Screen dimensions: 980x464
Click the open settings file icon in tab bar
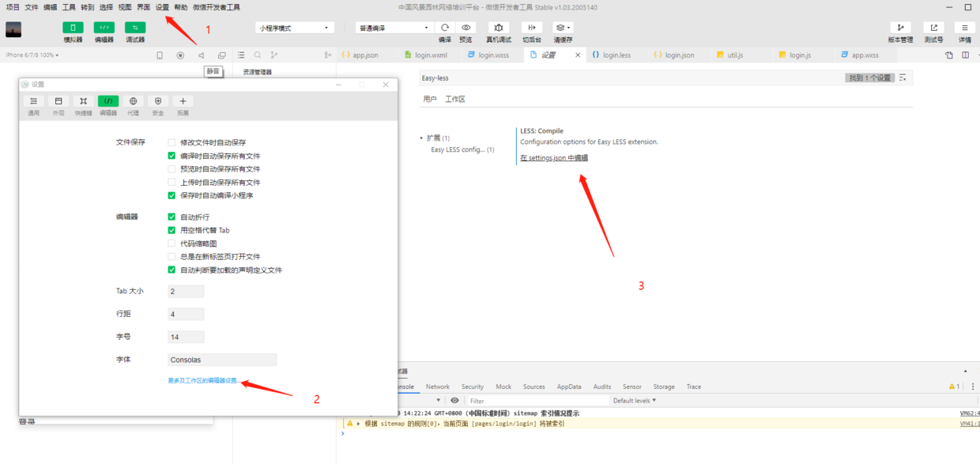pyautogui.click(x=949, y=55)
